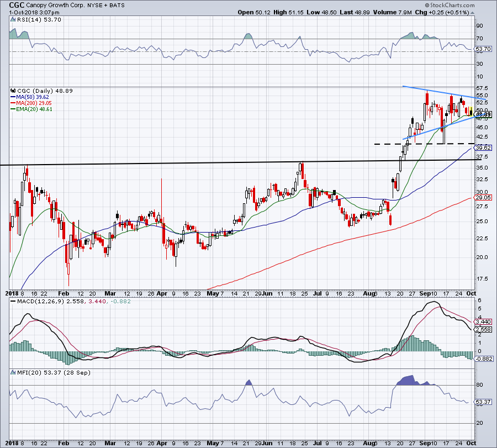
Task: Click Jul on the bottom MFI date axis
Action: coord(317,443)
